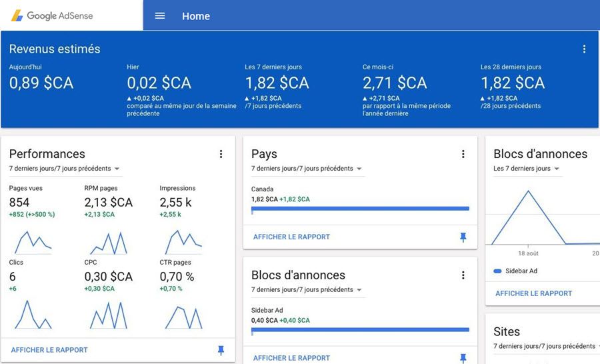Image resolution: width=600 pixels, height=364 pixels.
Task: Pin the Performances card
Action: (221, 350)
